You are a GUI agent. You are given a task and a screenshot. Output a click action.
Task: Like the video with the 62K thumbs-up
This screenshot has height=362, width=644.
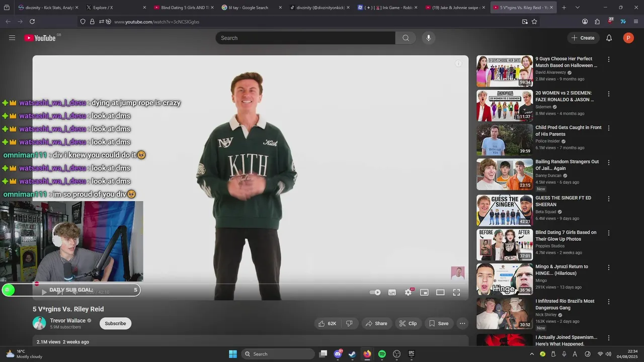(x=327, y=323)
